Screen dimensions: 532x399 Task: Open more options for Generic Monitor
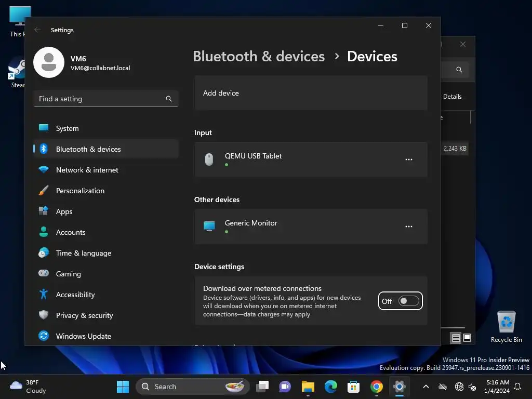point(408,227)
